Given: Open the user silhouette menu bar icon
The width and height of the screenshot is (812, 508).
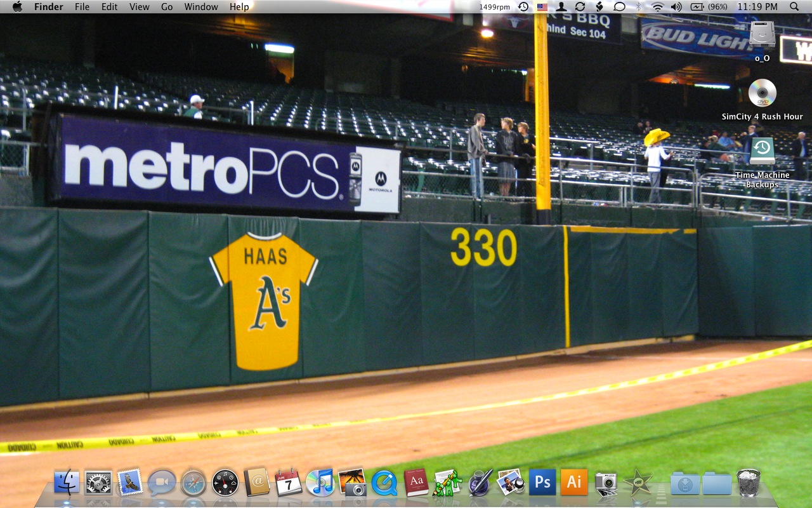Looking at the screenshot, I should [x=561, y=7].
